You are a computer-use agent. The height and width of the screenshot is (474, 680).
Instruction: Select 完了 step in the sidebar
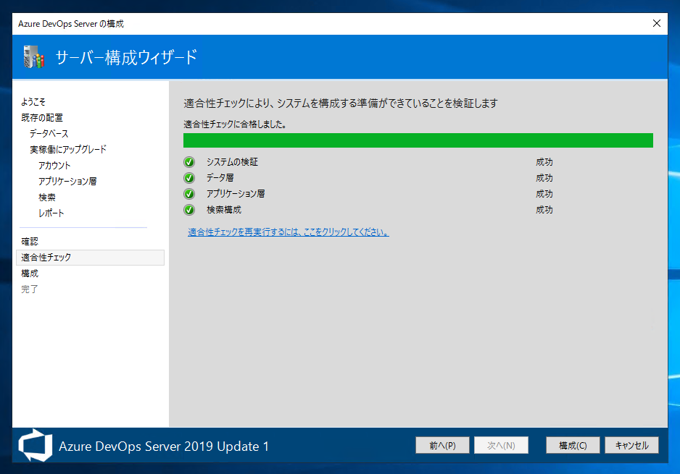(x=30, y=289)
